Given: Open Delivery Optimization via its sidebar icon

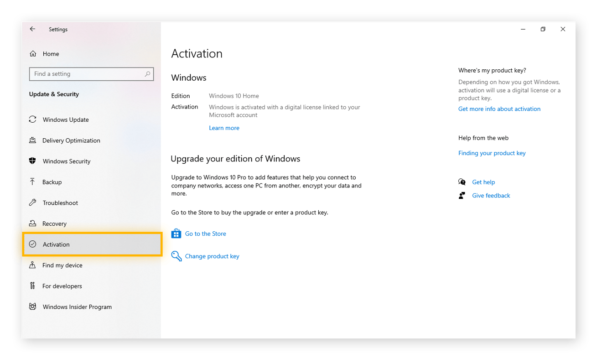Looking at the screenshot, I should coord(32,140).
